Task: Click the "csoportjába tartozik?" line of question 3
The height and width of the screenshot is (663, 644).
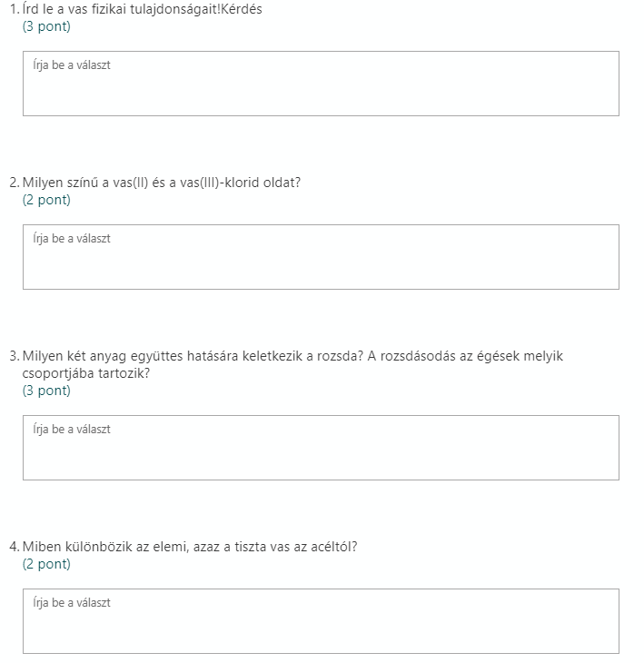Action: point(86,373)
